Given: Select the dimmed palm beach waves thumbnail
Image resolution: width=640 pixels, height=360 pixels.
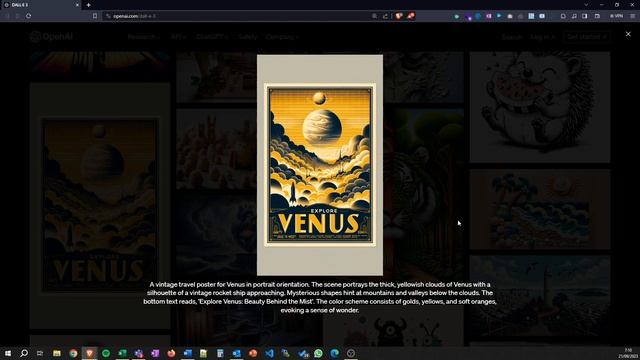Looking at the screenshot, I should click(x=540, y=209).
